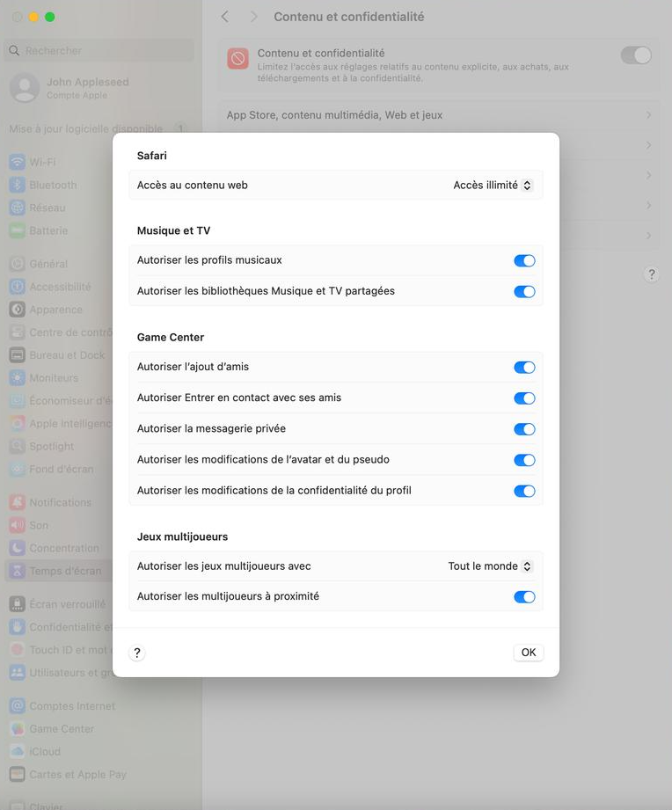Click the Wi-Fi icon in sidebar

17,162
